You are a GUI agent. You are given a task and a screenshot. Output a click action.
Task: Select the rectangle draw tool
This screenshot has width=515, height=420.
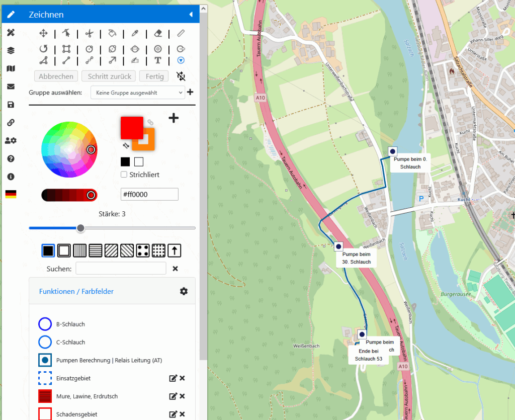click(x=66, y=49)
